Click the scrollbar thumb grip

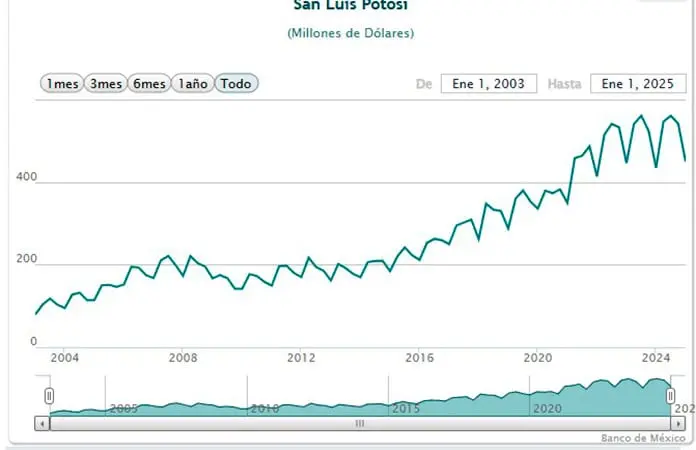360,423
